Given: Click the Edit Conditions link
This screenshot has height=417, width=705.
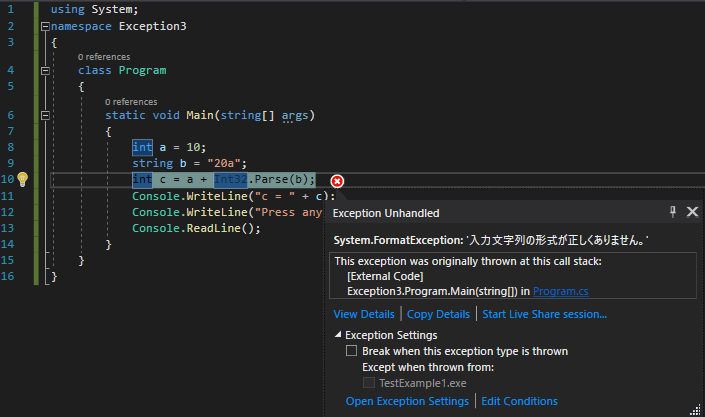Looking at the screenshot, I should point(519,401).
